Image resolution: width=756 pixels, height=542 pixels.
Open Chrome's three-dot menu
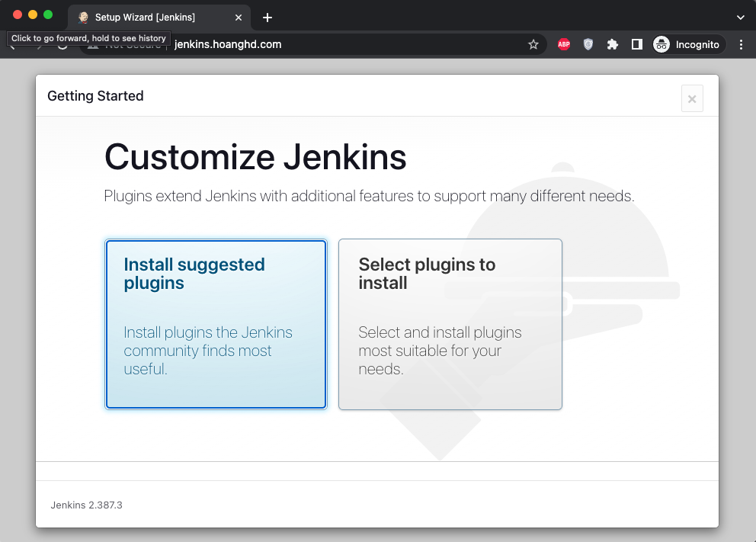pos(741,44)
